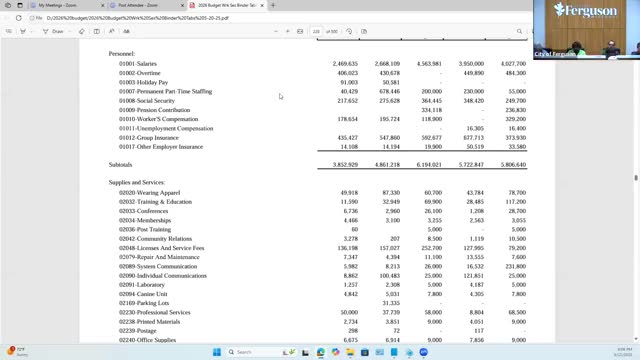
Task: Select the Erase tool
Action: pyautogui.click(x=82, y=31)
